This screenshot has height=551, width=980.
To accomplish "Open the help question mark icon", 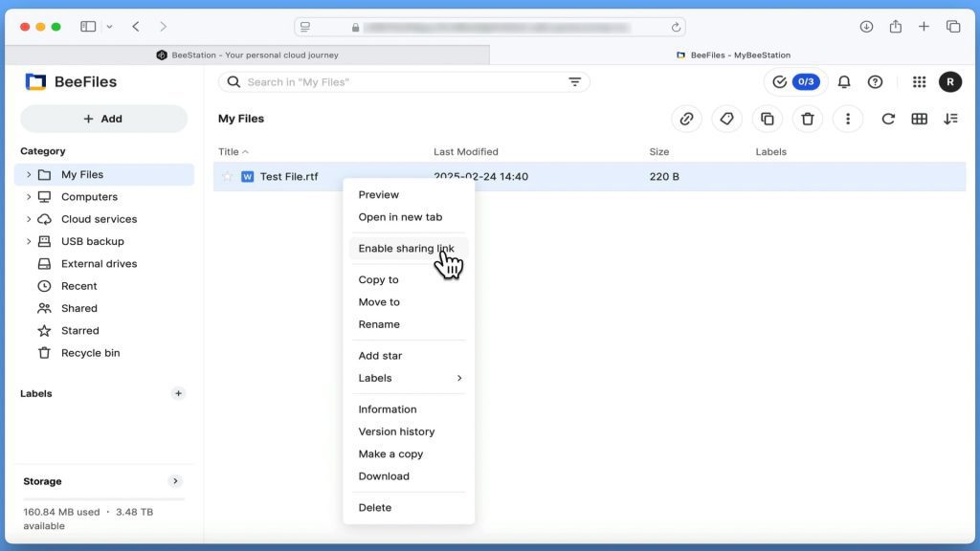I will (875, 82).
